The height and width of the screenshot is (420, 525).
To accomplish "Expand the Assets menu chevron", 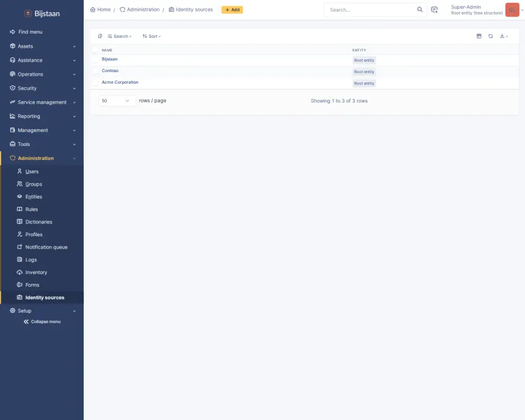I will (x=74, y=46).
